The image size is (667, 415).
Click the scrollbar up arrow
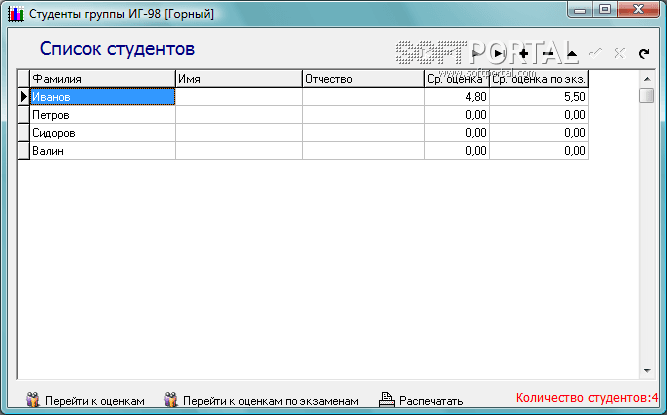tap(647, 79)
